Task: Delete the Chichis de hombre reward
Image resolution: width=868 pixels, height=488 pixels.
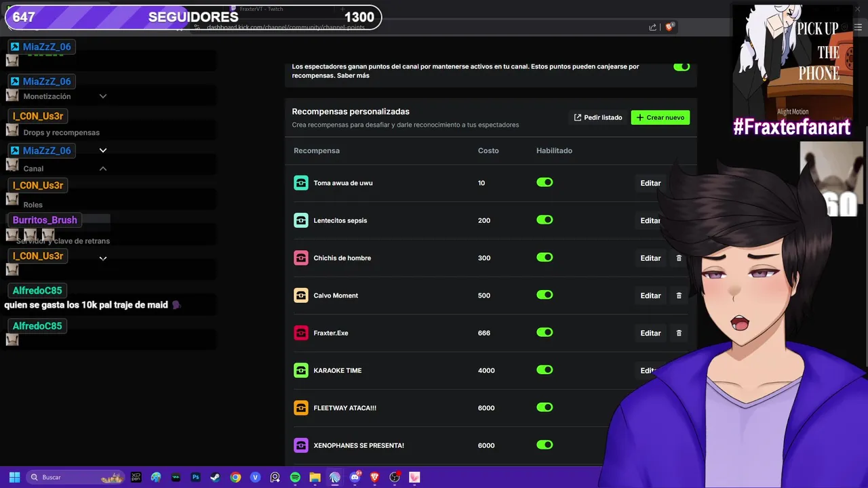Action: [679, 258]
